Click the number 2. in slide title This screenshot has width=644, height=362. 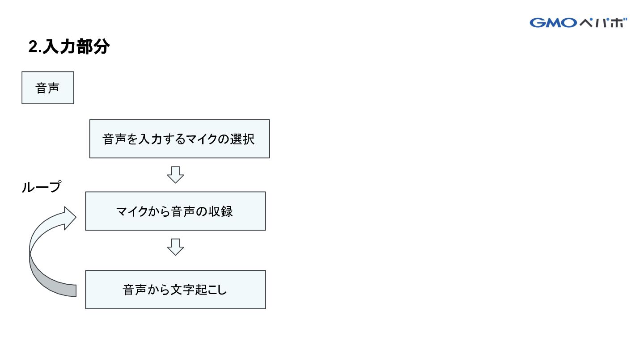[x=34, y=47]
